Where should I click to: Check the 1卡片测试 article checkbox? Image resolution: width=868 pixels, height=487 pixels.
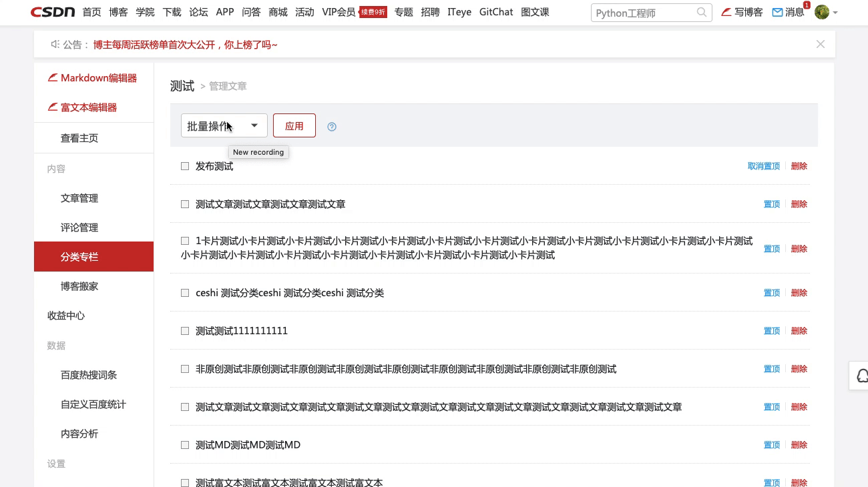[185, 241]
